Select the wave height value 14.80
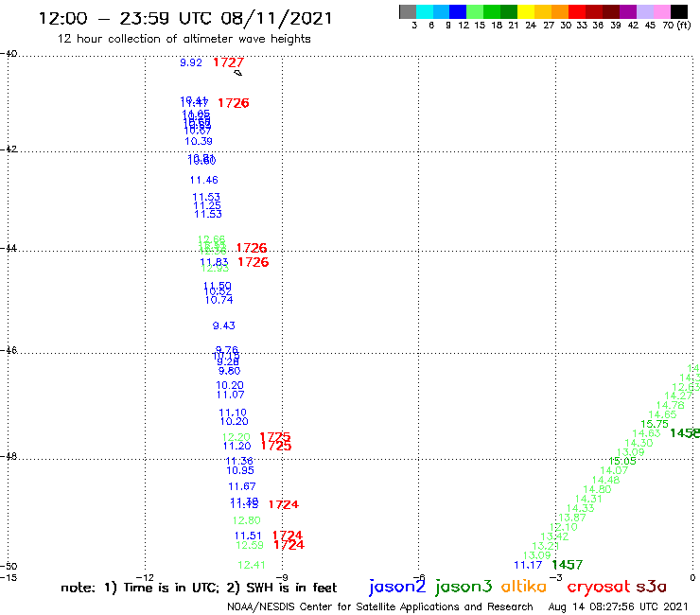This screenshot has height=615, width=700. (x=597, y=489)
